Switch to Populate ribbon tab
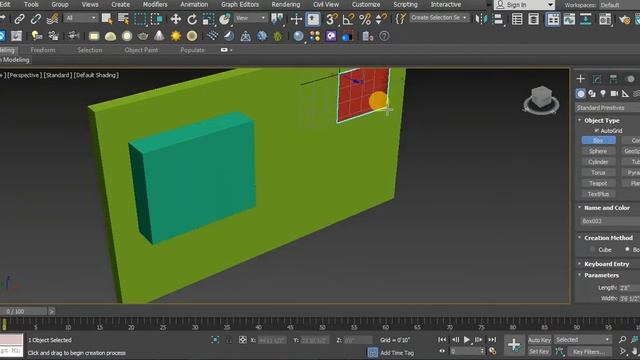Viewport: 640px width, 360px height. pos(192,50)
